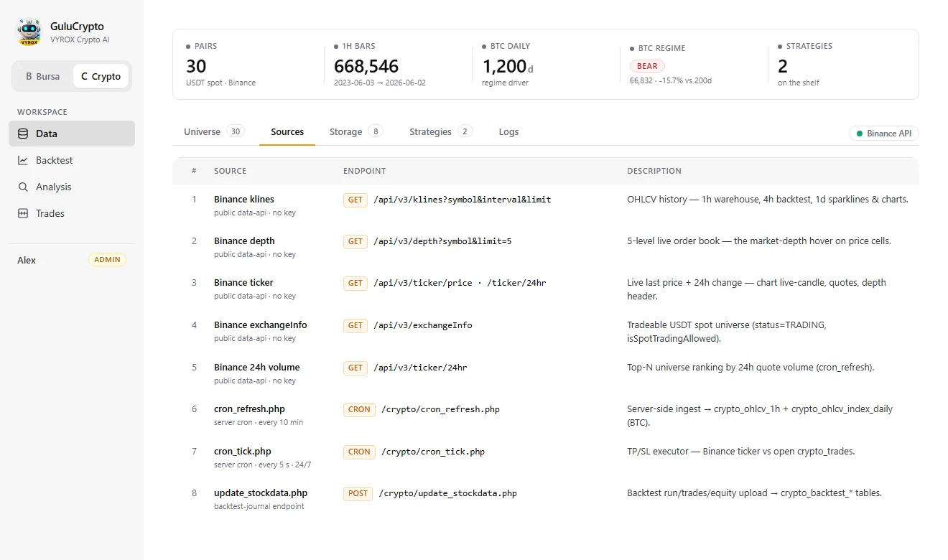
Task: Click the STRATEGIES stat value 2
Action: [783, 66]
